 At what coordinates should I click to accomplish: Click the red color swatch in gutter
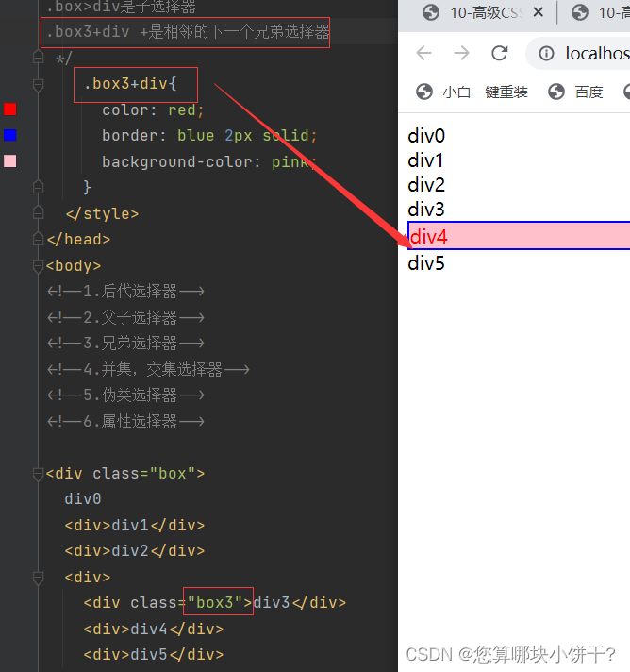pos(9,109)
